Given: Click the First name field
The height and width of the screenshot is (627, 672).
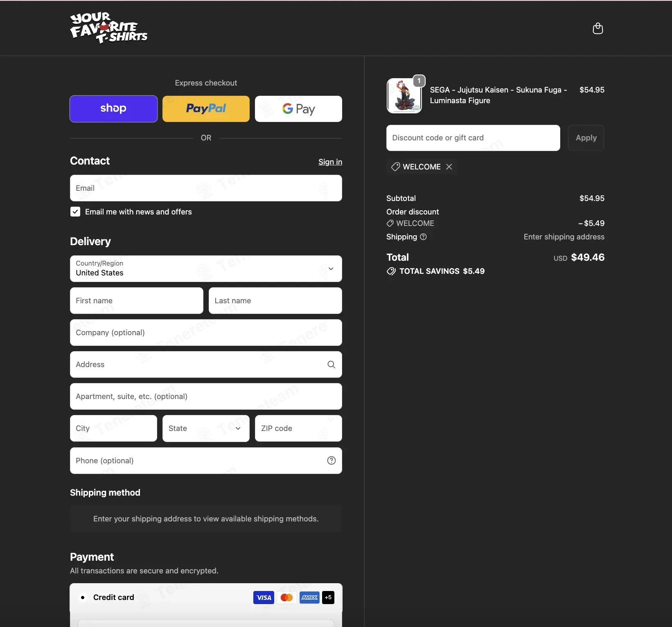Looking at the screenshot, I should pos(137,301).
